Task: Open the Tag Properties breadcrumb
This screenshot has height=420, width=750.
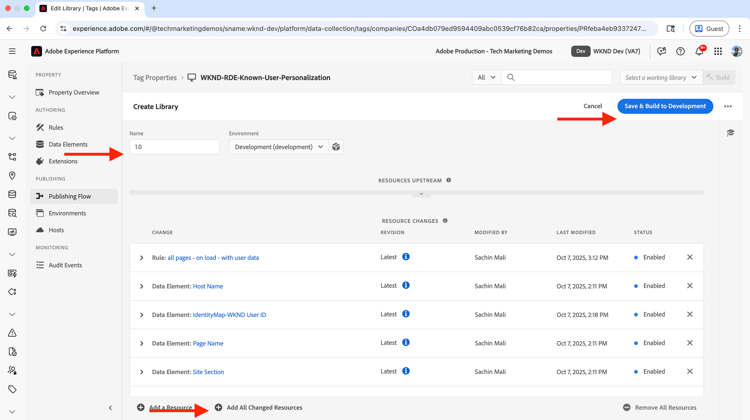Action: click(155, 77)
